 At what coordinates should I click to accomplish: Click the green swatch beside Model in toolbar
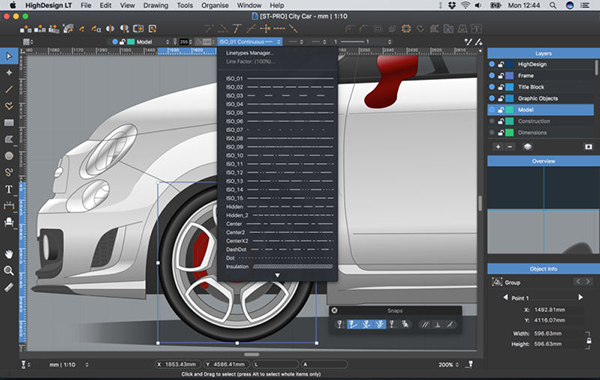coord(131,42)
